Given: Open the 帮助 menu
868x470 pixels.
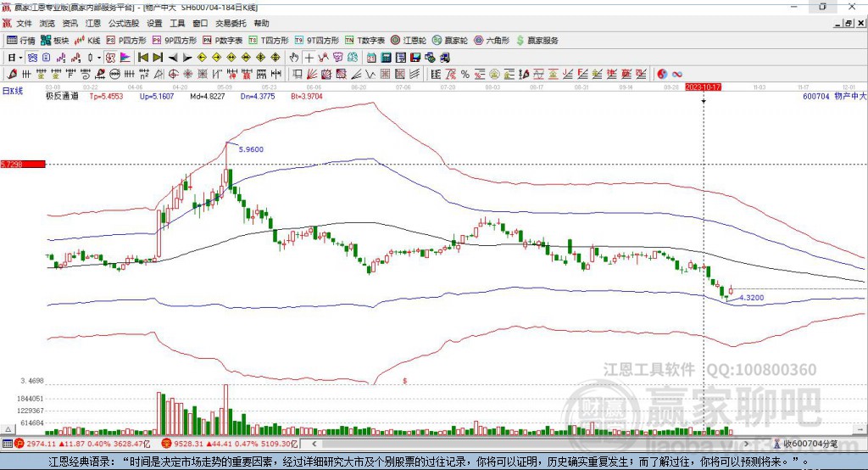Looking at the screenshot, I should [261, 23].
